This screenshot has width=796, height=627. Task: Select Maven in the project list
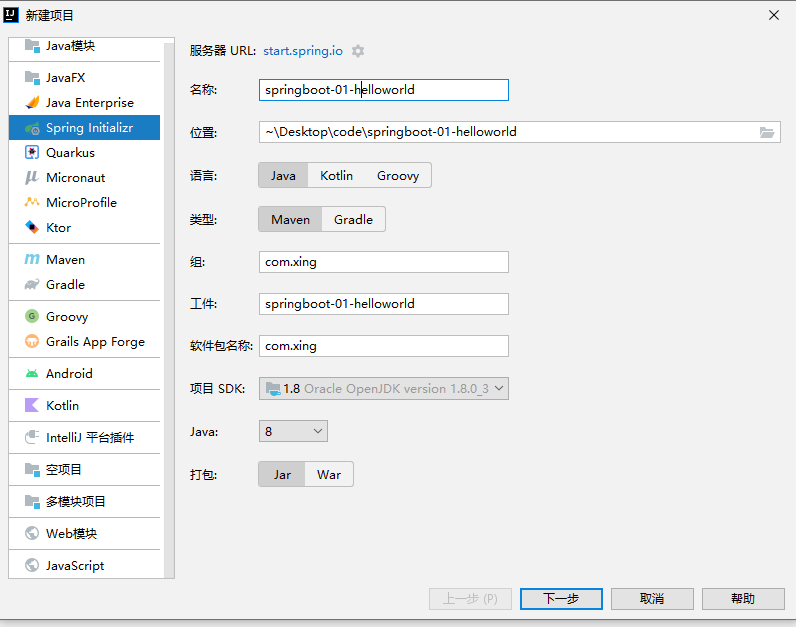point(65,259)
